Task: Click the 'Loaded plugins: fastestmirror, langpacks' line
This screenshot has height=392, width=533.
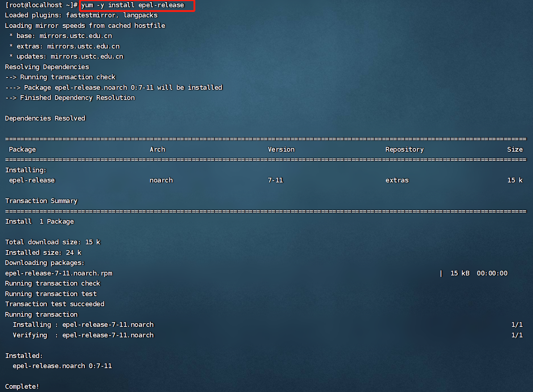Action: [81, 15]
